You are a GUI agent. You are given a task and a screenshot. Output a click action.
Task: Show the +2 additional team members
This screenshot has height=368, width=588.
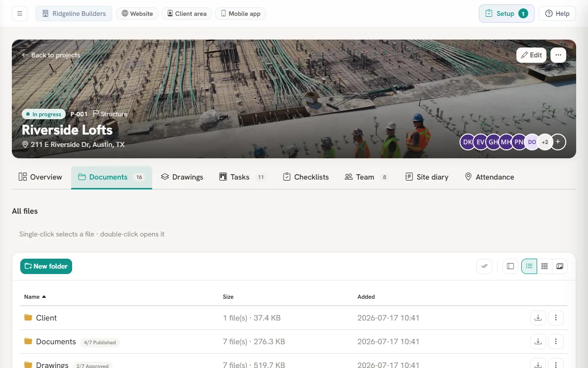(545, 142)
